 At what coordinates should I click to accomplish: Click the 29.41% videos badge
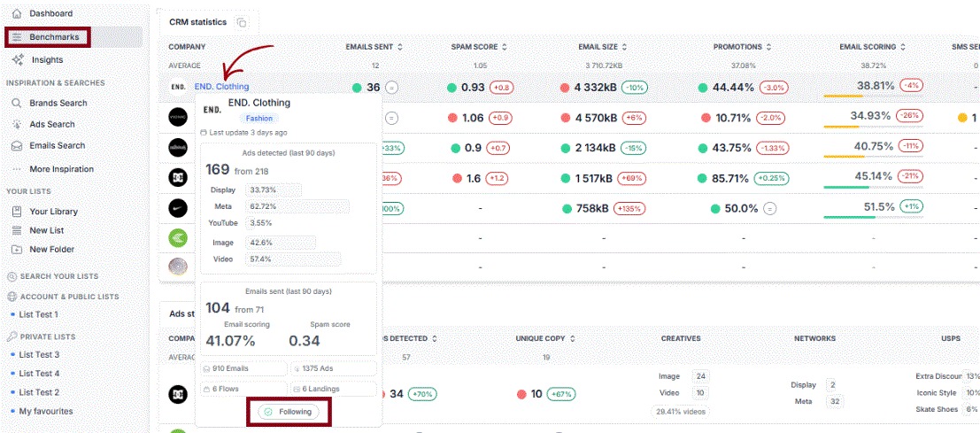tap(681, 412)
